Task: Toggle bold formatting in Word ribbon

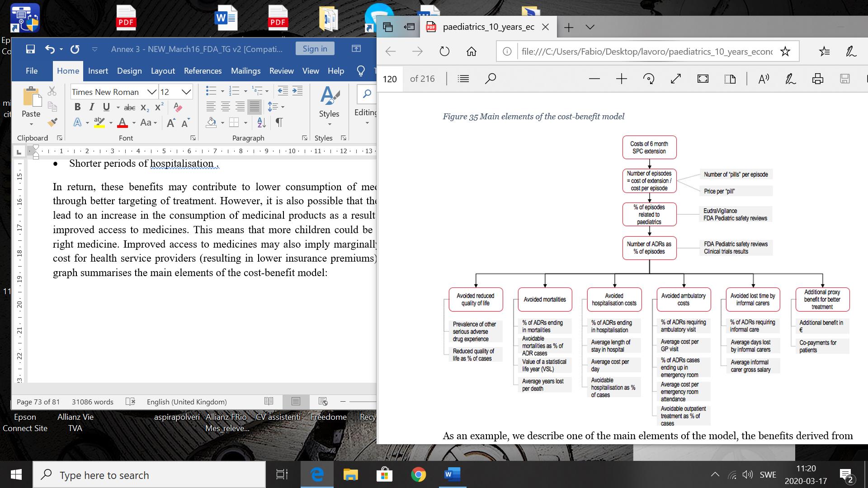Action: click(77, 107)
